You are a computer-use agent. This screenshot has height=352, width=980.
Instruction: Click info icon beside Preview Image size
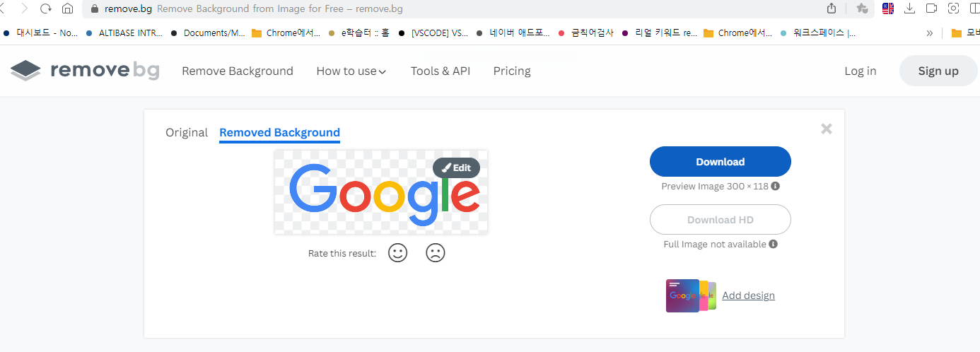(x=775, y=186)
